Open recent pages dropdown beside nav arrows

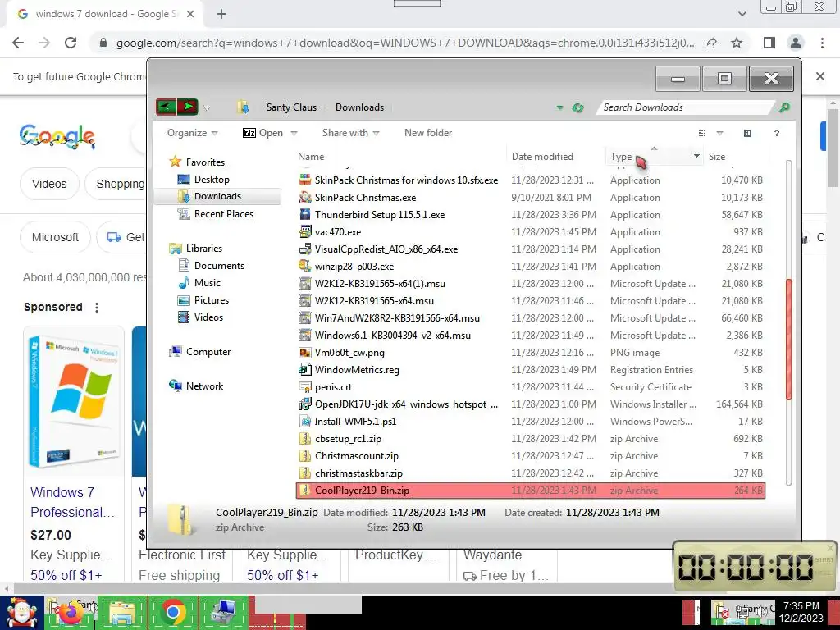(207, 108)
